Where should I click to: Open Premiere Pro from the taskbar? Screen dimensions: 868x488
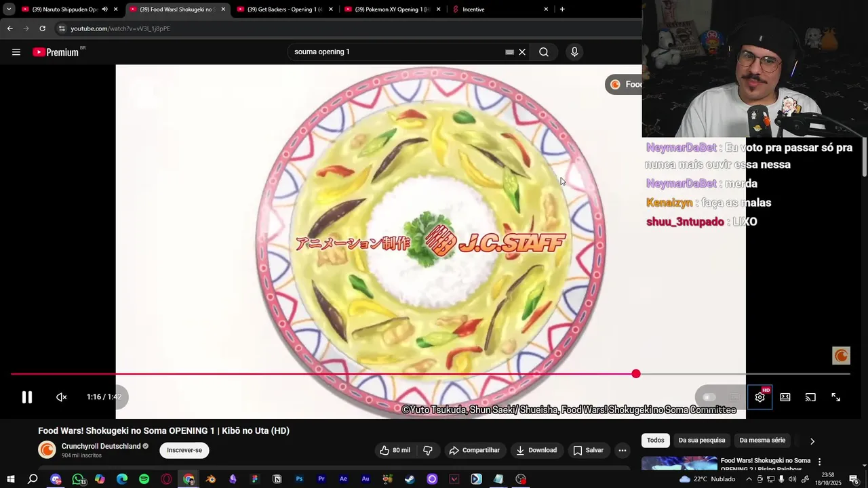pos(321,479)
